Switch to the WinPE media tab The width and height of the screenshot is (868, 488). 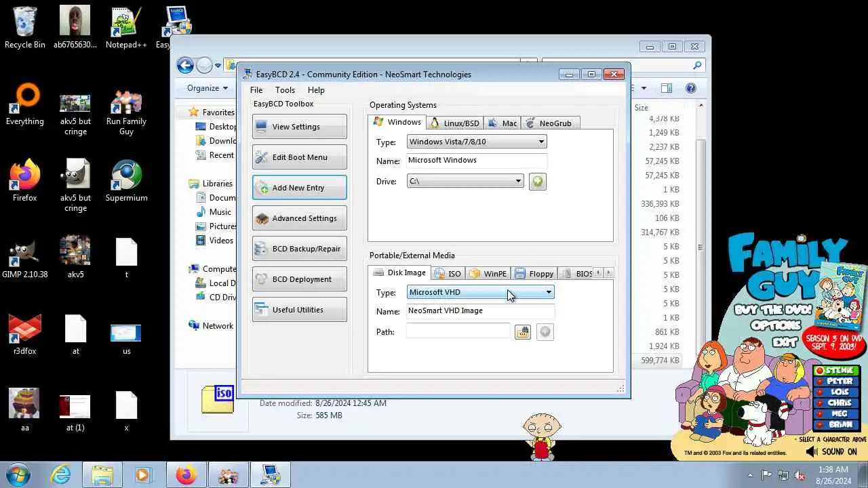[488, 274]
